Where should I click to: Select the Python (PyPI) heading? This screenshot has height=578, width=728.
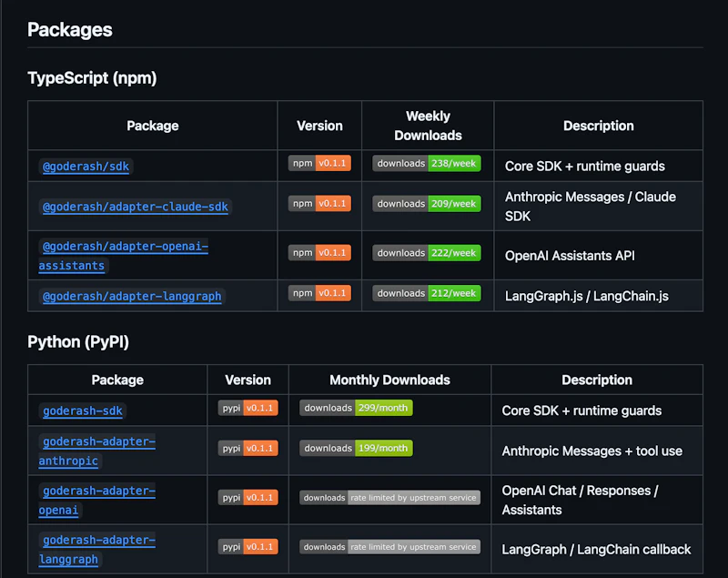(78, 341)
